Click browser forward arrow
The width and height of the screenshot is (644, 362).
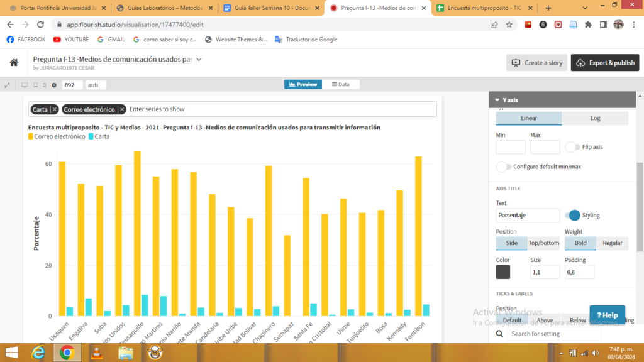[x=25, y=25]
